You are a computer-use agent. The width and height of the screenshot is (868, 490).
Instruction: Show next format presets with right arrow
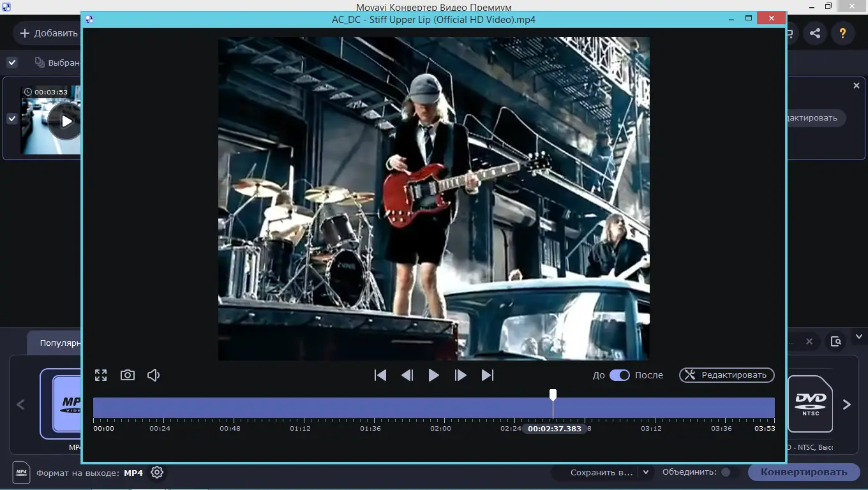click(847, 405)
